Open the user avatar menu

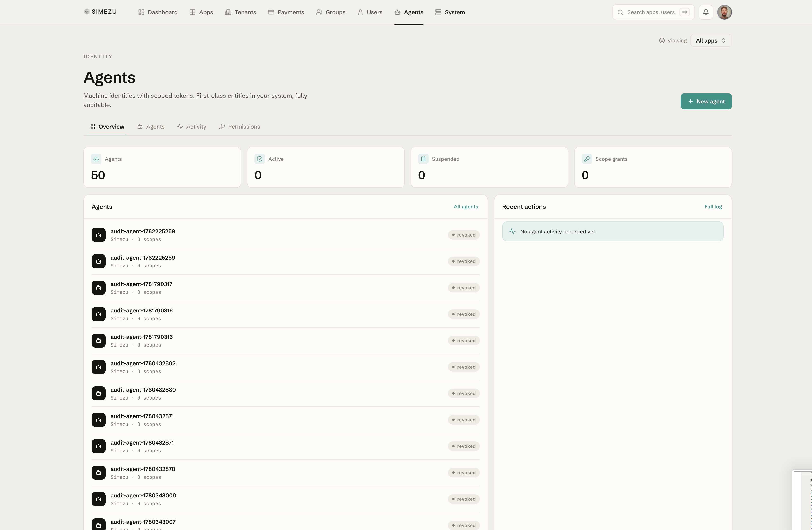point(724,12)
